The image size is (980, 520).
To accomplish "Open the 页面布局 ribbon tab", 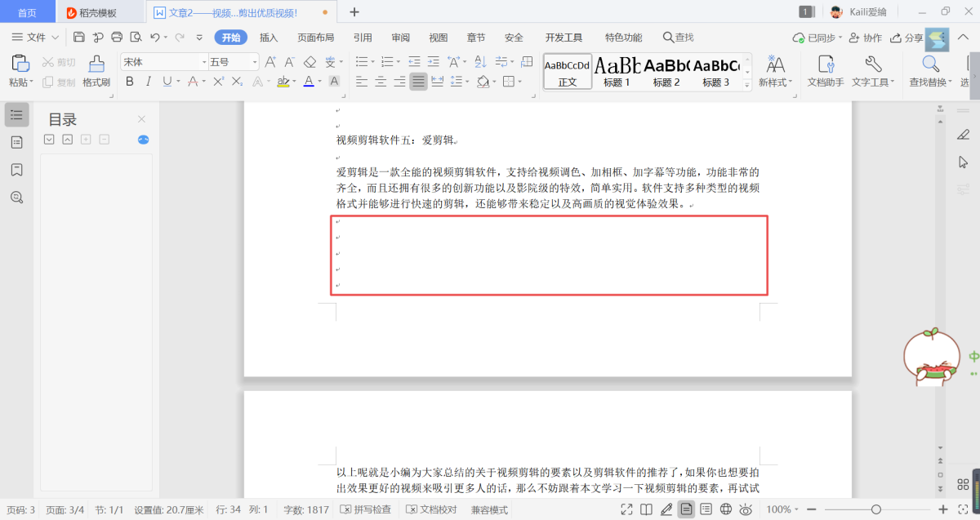I will [x=315, y=38].
